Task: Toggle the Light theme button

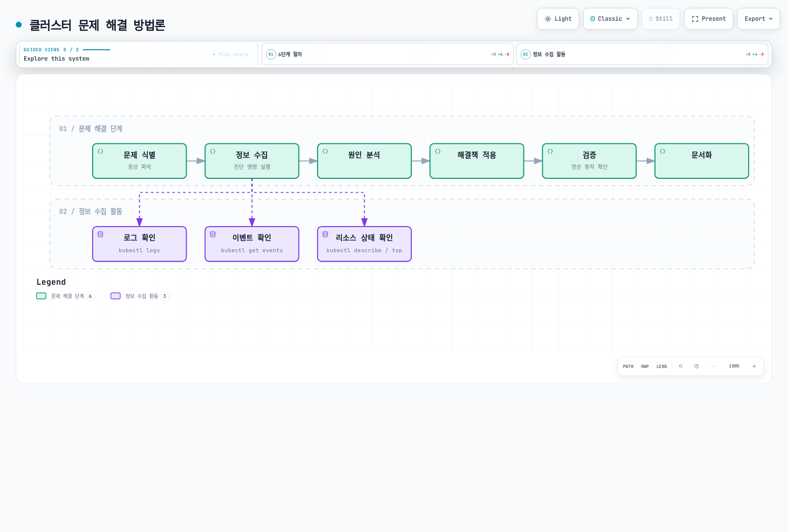Action: 558,19
